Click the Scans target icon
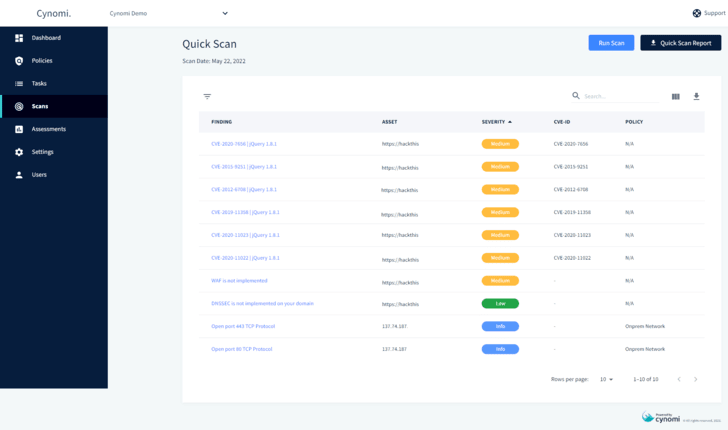 click(x=19, y=106)
